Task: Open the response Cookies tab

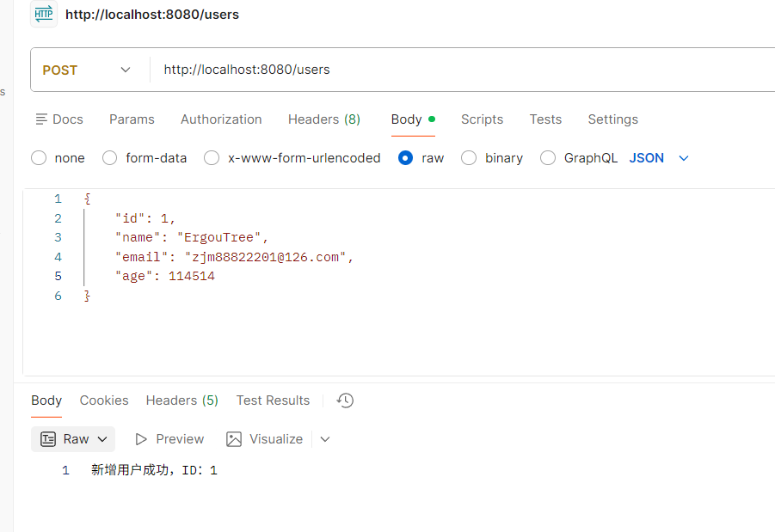Action: click(104, 401)
